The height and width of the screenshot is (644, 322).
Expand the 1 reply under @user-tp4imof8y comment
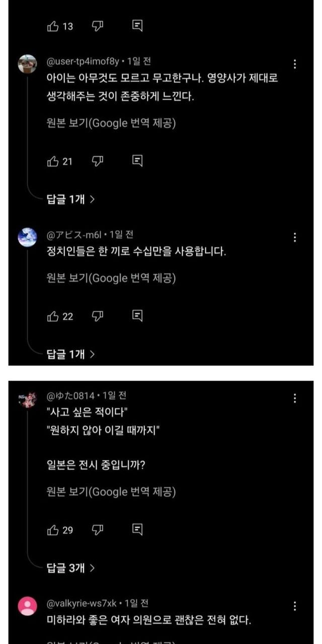coord(70,199)
